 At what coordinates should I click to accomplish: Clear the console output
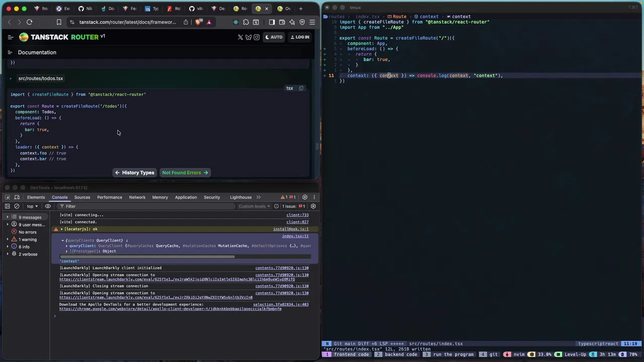17,206
